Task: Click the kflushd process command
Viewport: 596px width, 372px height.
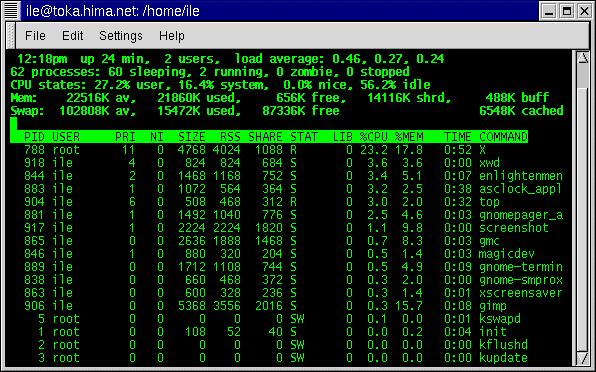Action: (x=503, y=345)
